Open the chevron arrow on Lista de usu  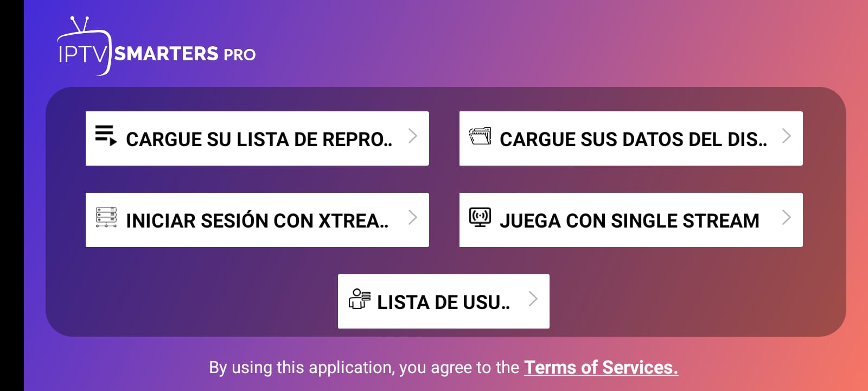click(533, 299)
